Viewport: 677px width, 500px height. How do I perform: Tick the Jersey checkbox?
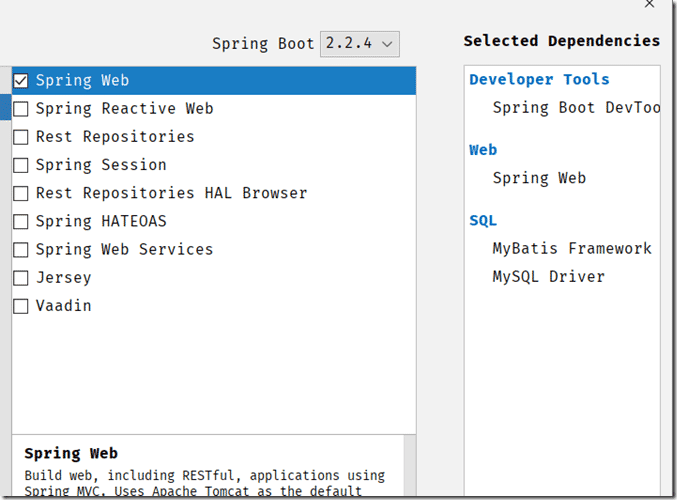click(x=20, y=277)
